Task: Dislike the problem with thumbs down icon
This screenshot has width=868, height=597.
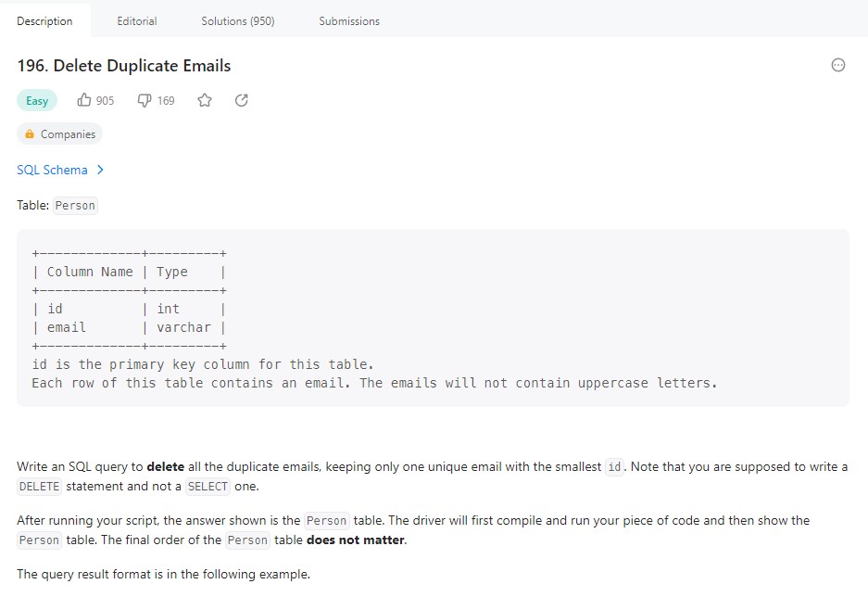Action: tap(144, 100)
